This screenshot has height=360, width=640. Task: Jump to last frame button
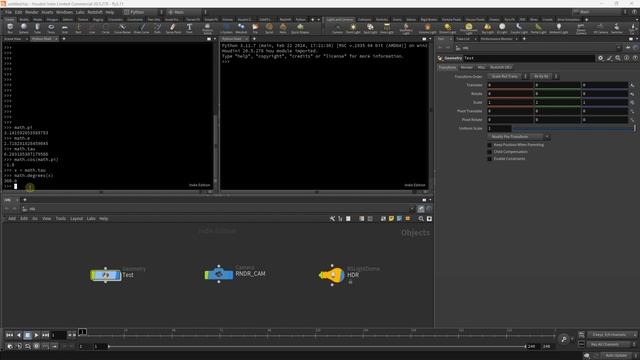(x=45, y=335)
